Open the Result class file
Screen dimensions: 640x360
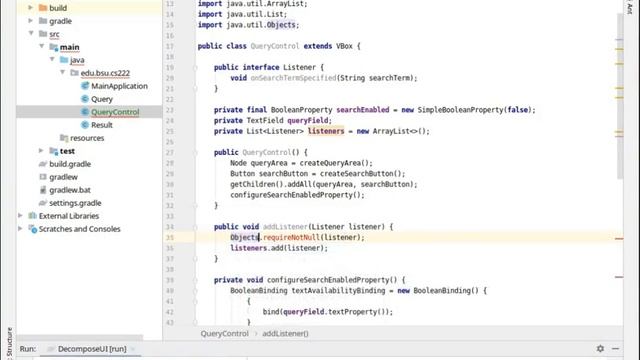[x=102, y=124]
